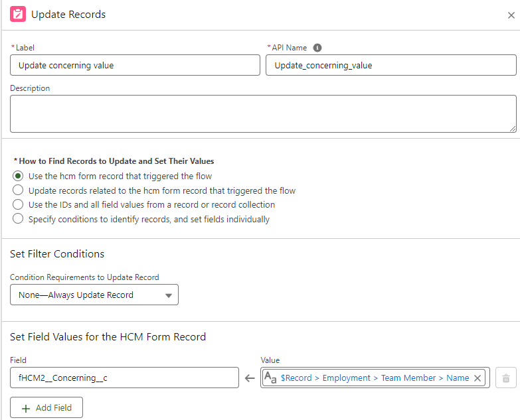The width and height of the screenshot is (520, 420).
Task: Close the Update Records dialog
Action: (511, 15)
